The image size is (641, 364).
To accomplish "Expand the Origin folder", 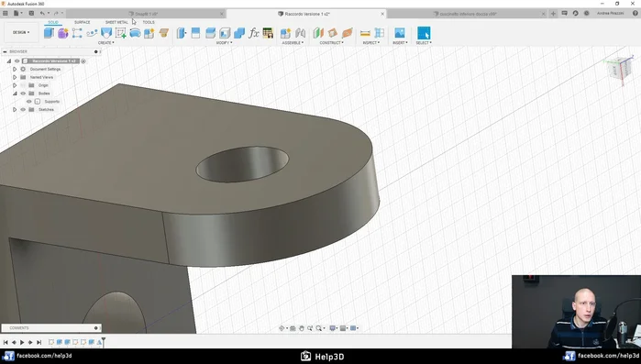I will [15, 85].
